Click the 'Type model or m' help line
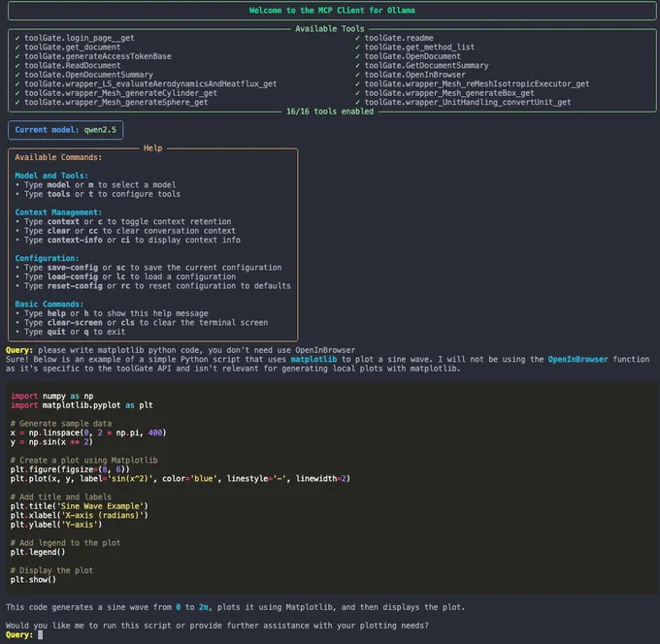The height and width of the screenshot is (644, 660). pyautogui.click(x=95, y=185)
